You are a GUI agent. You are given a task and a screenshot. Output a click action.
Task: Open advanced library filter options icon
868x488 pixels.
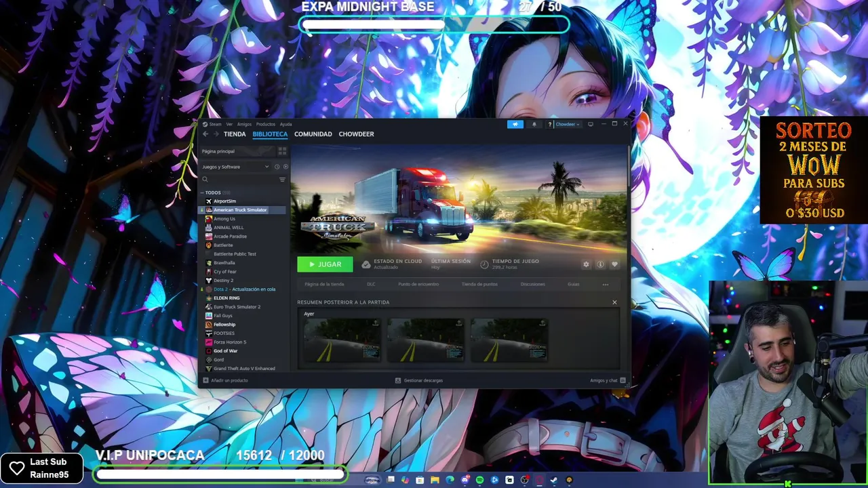[x=282, y=180]
